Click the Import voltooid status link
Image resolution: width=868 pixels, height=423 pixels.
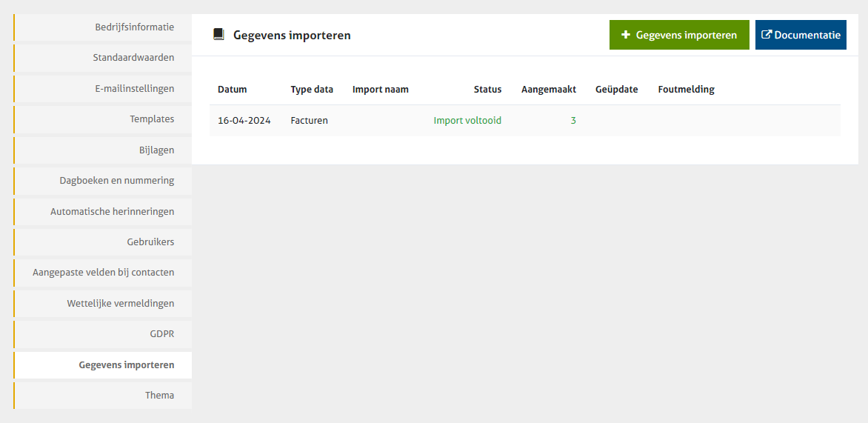point(467,121)
